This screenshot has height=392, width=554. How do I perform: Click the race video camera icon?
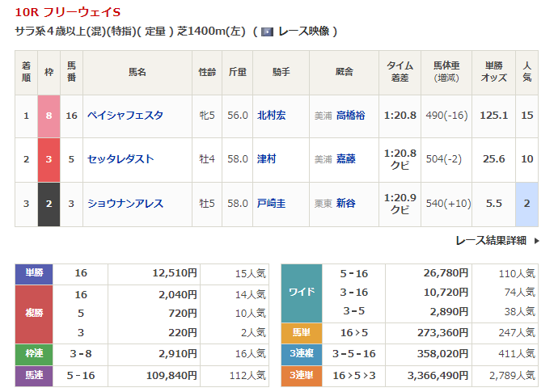(267, 32)
